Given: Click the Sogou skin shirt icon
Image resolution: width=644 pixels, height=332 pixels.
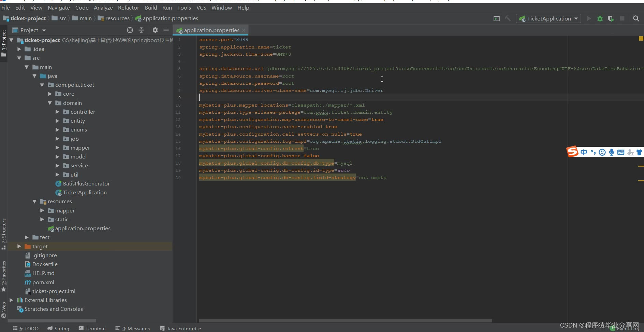Looking at the screenshot, I should (x=639, y=152).
